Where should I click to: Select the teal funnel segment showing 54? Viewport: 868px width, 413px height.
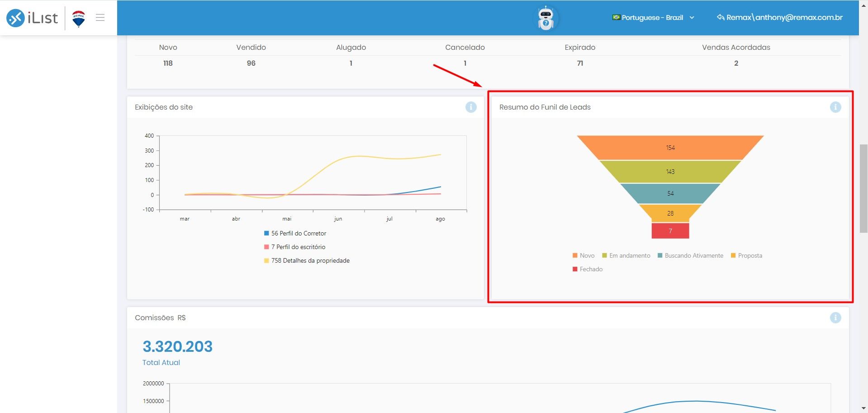click(x=670, y=193)
